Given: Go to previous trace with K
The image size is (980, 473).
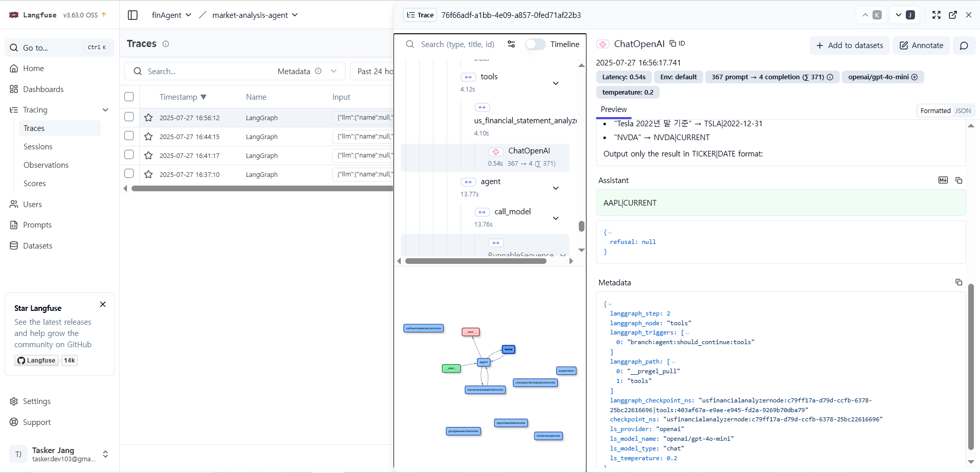Looking at the screenshot, I should (872, 15).
